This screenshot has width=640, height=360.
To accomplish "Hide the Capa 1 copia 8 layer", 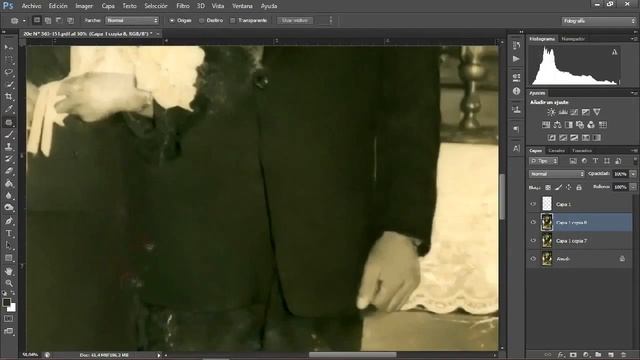I will (533, 222).
